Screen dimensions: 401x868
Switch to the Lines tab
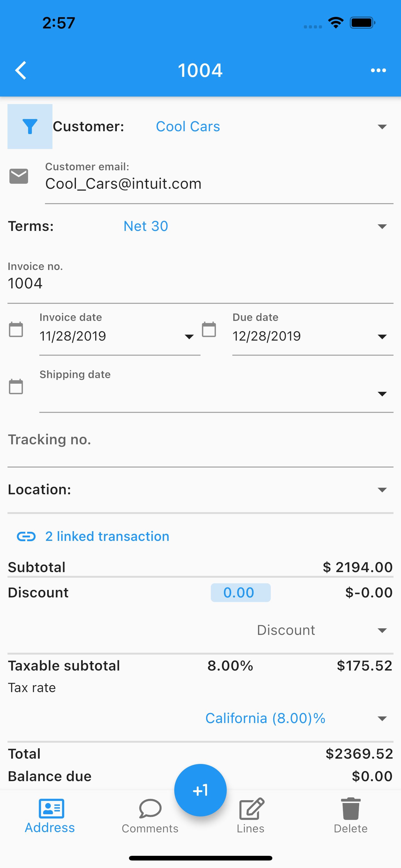pyautogui.click(x=250, y=816)
